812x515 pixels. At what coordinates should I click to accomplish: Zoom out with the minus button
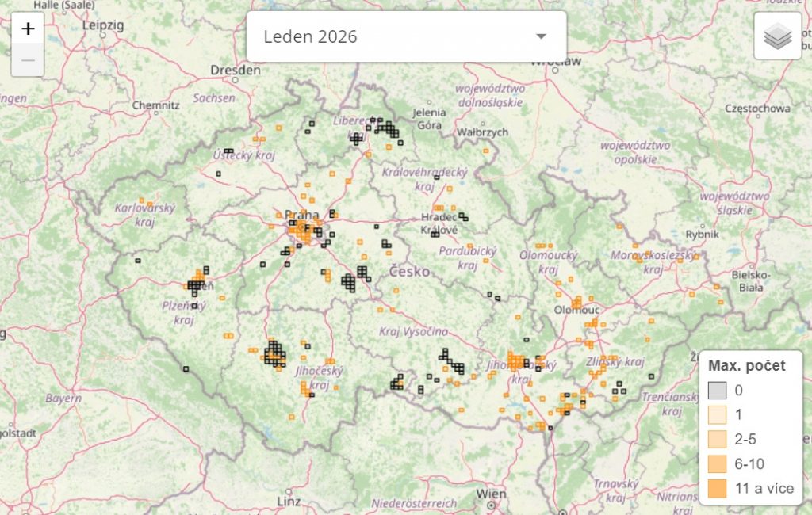coord(28,60)
